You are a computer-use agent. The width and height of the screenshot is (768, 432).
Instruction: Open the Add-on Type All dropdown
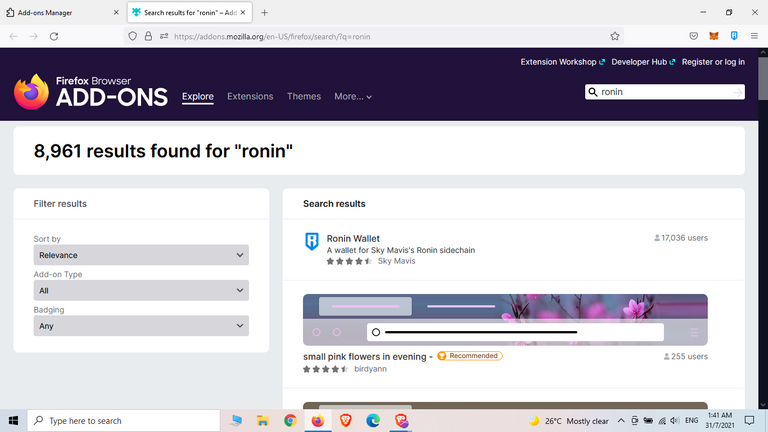[x=141, y=290]
